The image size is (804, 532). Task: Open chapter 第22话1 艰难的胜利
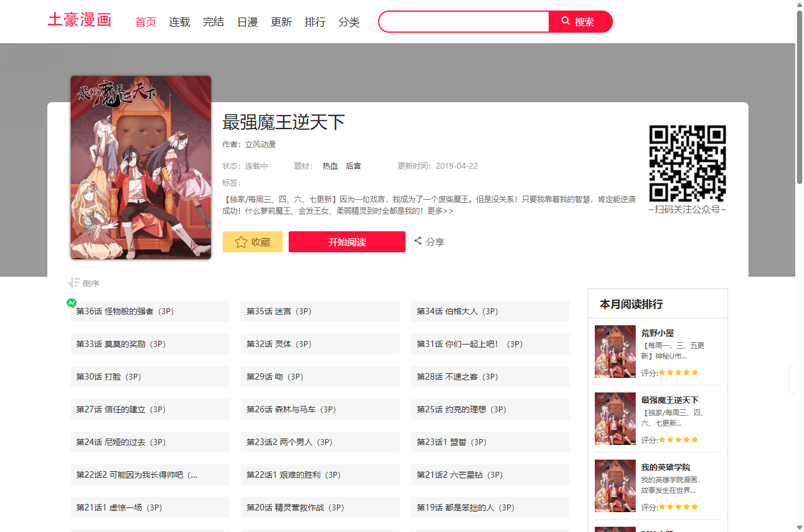point(320,475)
